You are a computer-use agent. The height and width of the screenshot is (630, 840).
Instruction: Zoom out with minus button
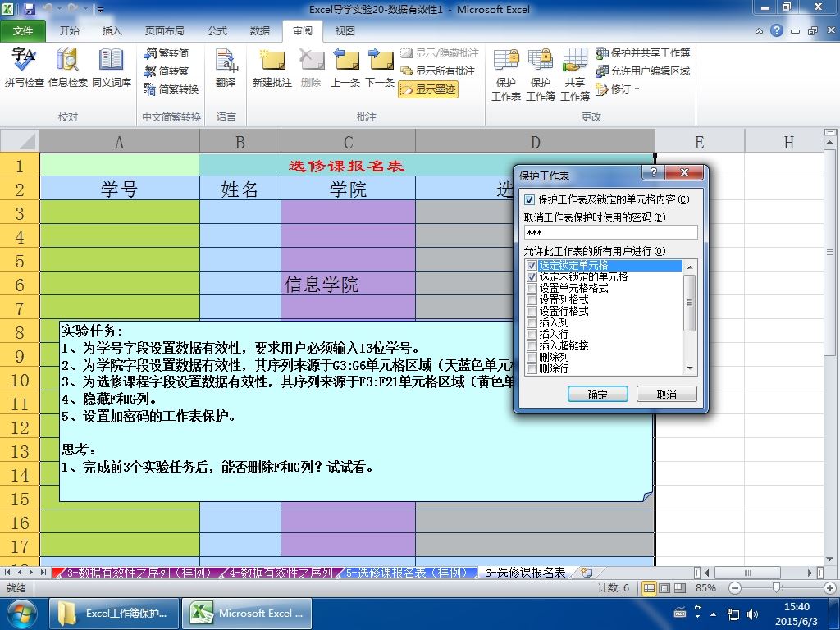click(x=735, y=588)
